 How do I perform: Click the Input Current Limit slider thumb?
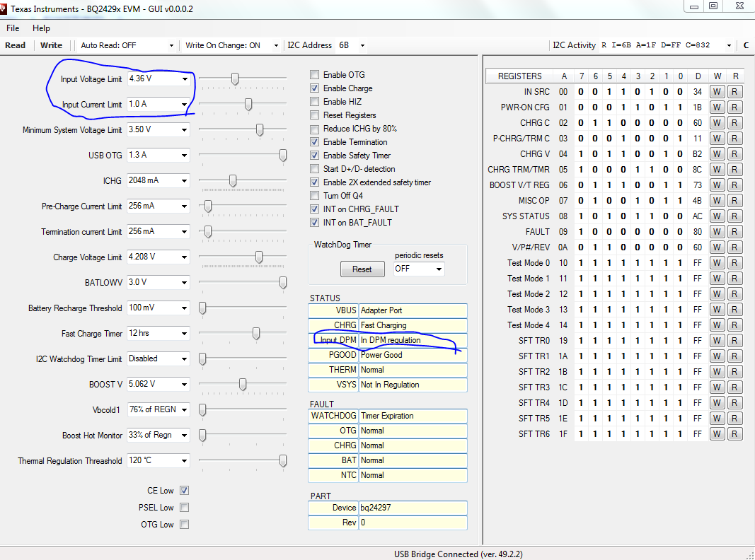(248, 105)
